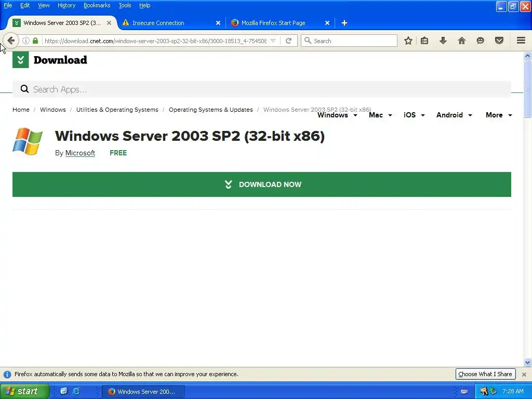Screen dimensions: 532x399
Task: Open the Help menu
Action: [145, 5]
